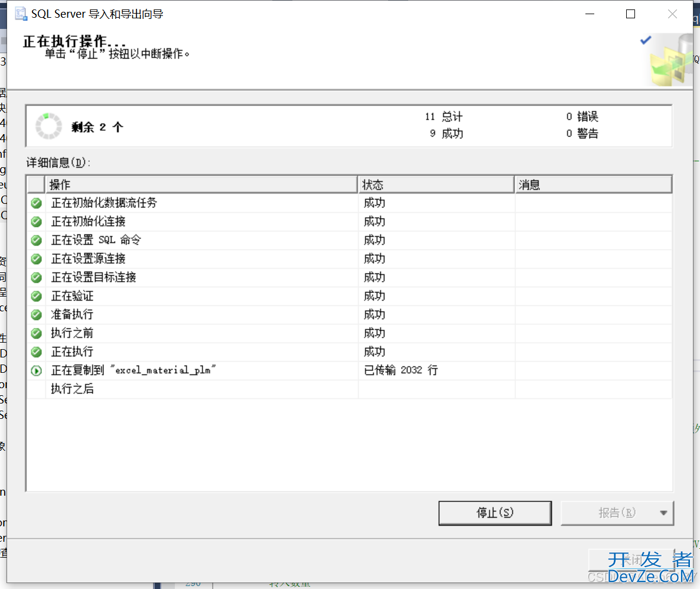Select the row 正在设置源连接
The width and height of the screenshot is (700, 589).
point(349,259)
